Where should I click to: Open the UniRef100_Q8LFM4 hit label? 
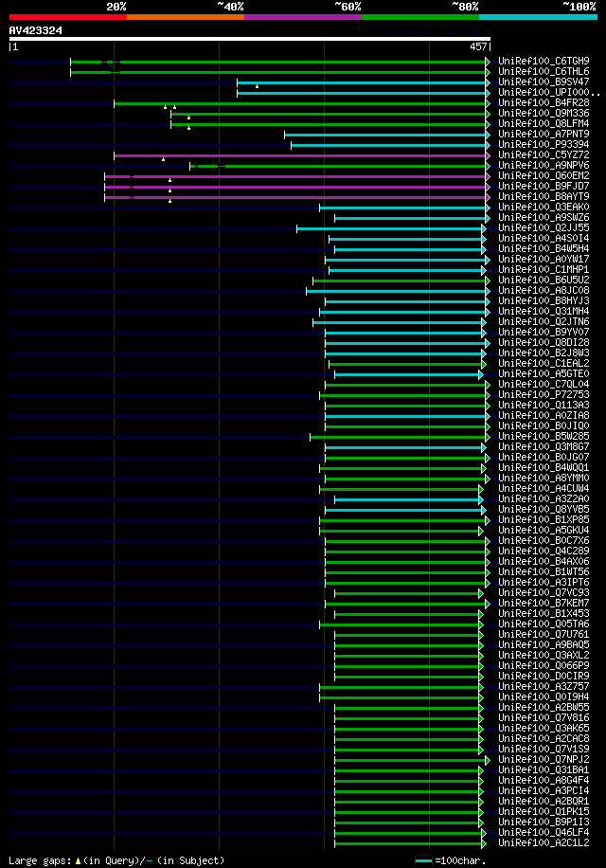click(544, 124)
